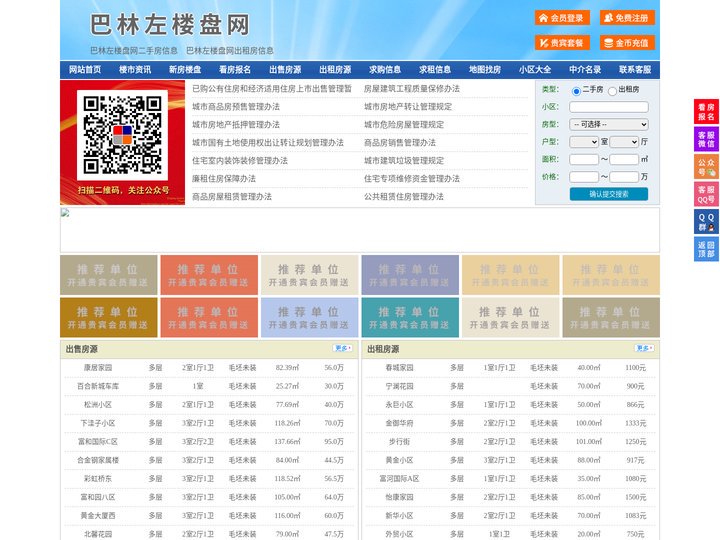
Task: Open 巴林左楼盘网出租房信息 header link
Action: 230,51
